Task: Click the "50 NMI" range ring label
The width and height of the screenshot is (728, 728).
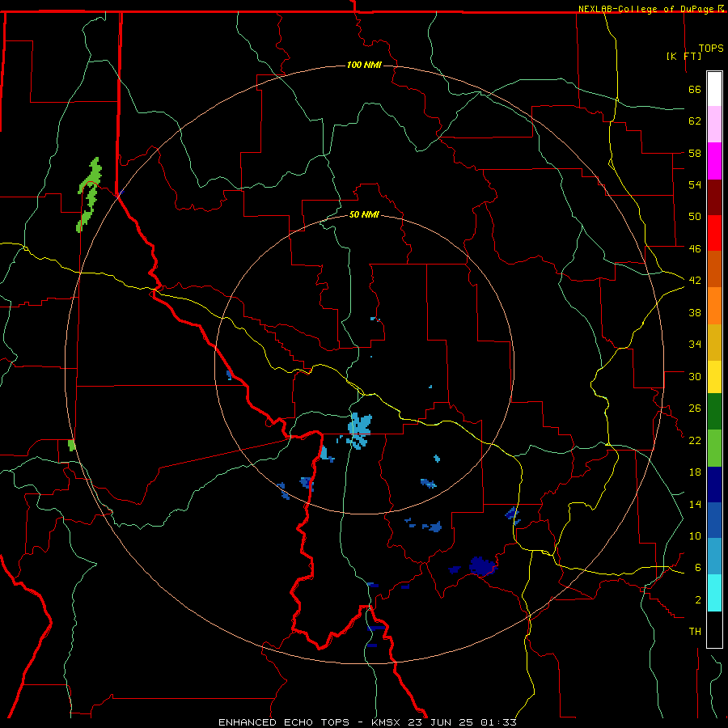Action: (364, 214)
